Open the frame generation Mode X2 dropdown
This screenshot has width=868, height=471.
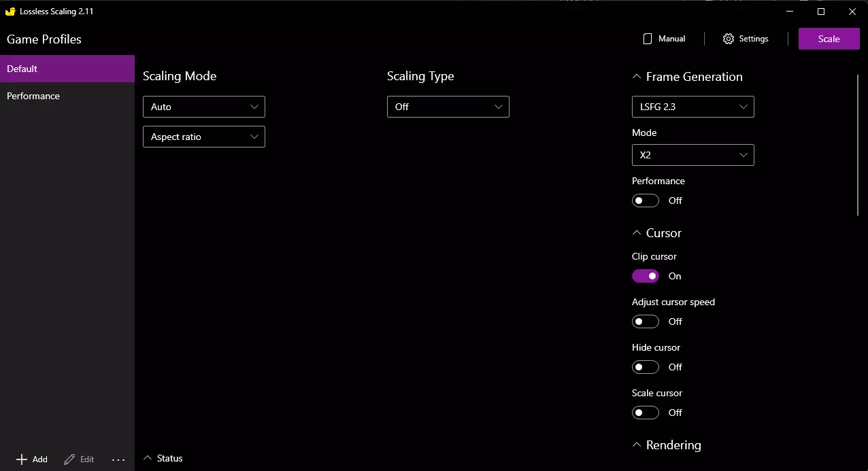point(692,155)
